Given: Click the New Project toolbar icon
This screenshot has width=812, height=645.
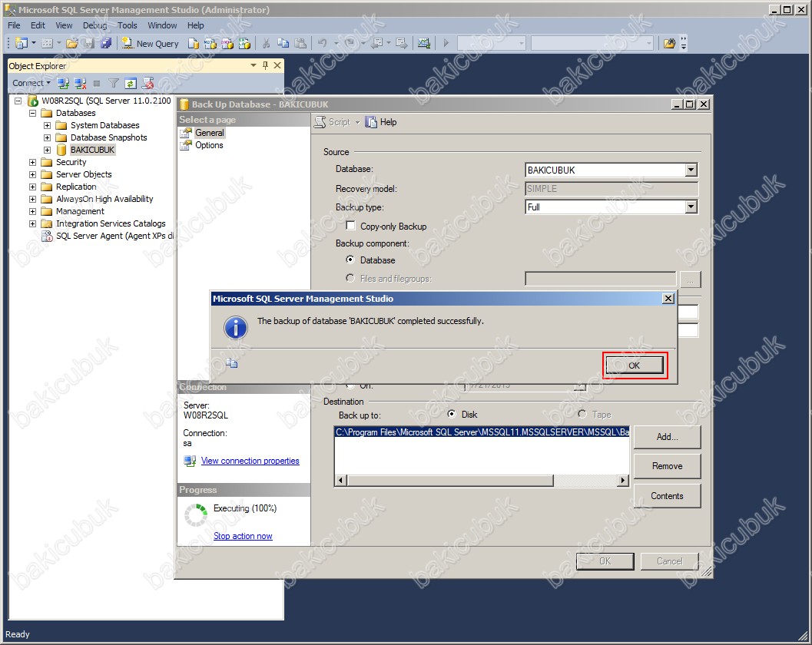Looking at the screenshot, I should coord(22,44).
